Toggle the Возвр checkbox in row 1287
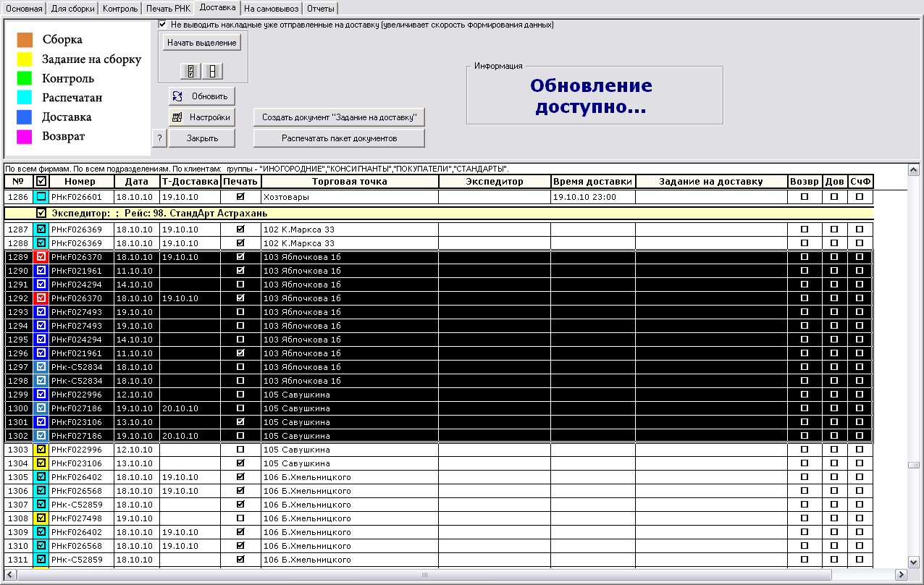Screen dimensions: 924x585 [x=805, y=230]
